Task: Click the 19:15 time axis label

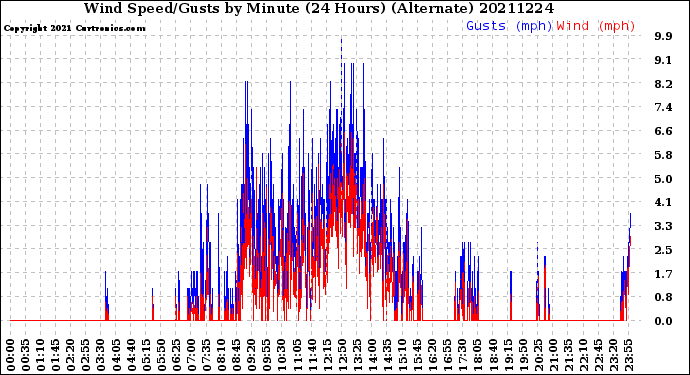Action: click(507, 355)
